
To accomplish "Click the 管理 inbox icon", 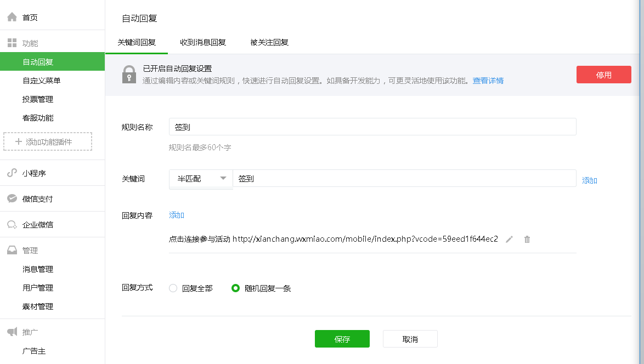I will point(12,251).
